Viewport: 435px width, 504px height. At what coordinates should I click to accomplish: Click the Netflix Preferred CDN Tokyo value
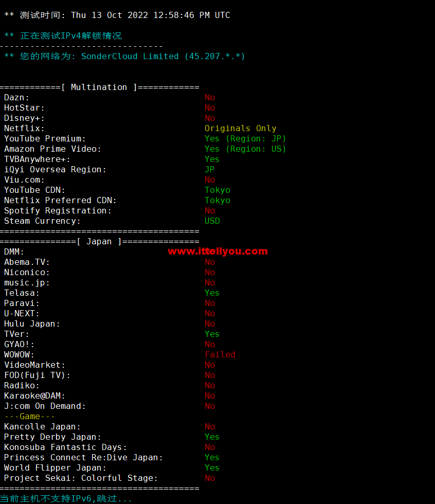pos(217,200)
